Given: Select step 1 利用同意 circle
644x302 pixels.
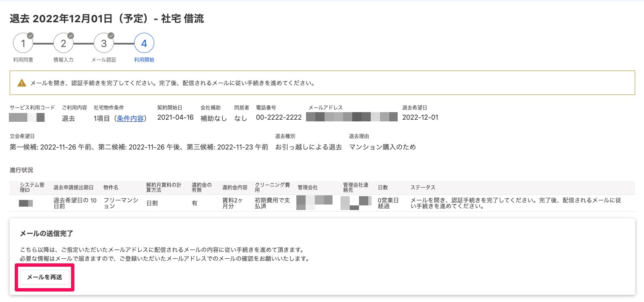Looking at the screenshot, I should [x=23, y=43].
